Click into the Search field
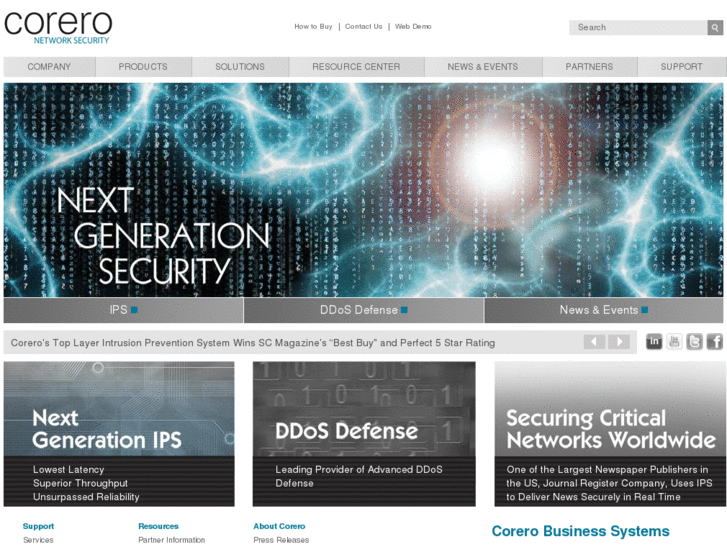727x545 pixels. point(638,27)
